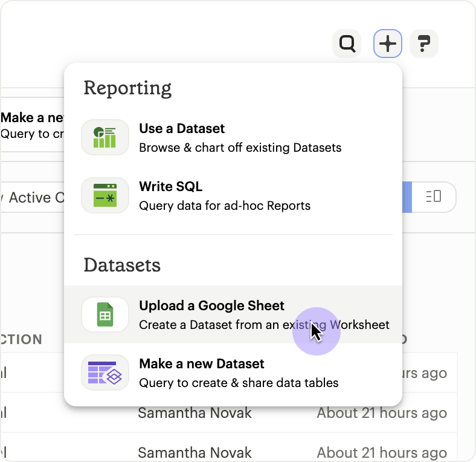The width and height of the screenshot is (476, 462).
Task: Select the blue highlighted view toggle segment
Action: click(x=407, y=197)
